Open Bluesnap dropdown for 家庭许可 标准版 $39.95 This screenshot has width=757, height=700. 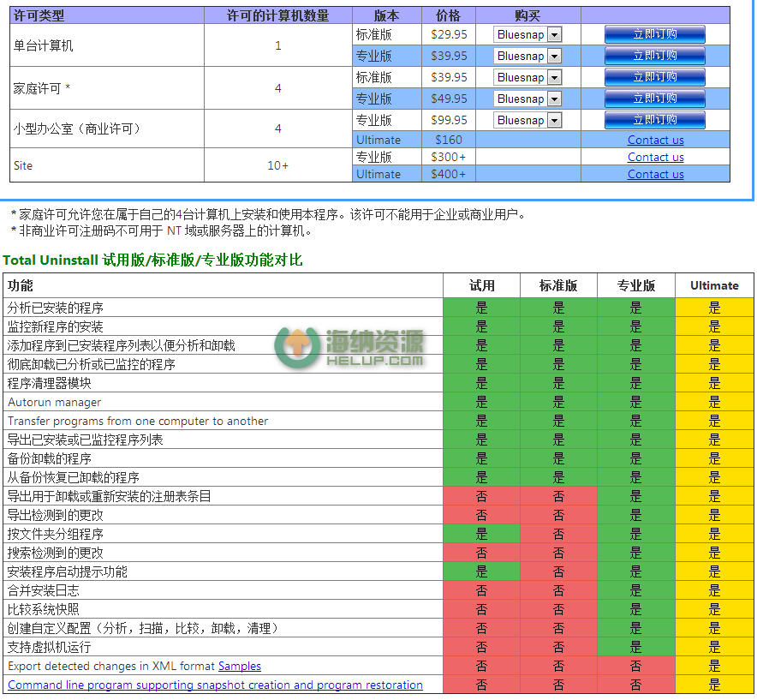pos(528,77)
